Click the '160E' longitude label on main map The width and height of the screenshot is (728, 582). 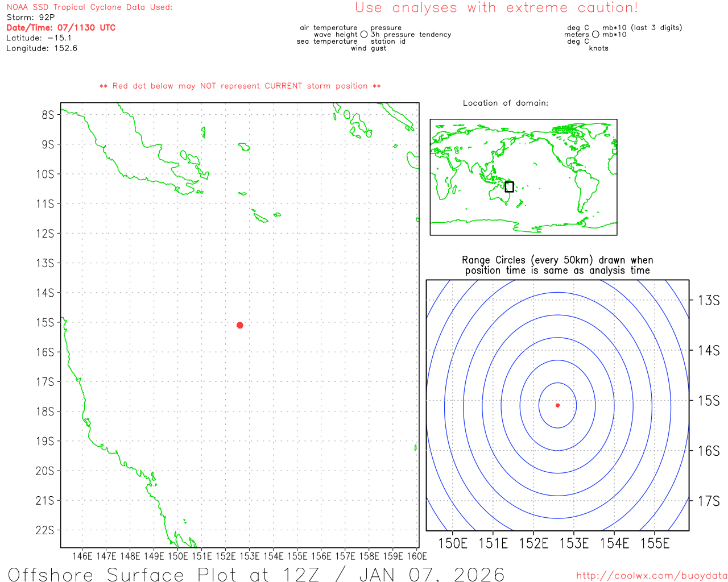[417, 556]
